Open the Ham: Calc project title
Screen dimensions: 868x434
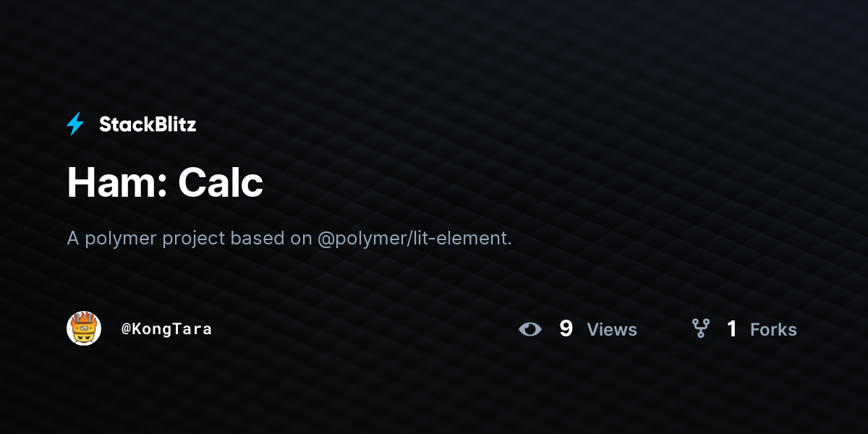pyautogui.click(x=165, y=182)
